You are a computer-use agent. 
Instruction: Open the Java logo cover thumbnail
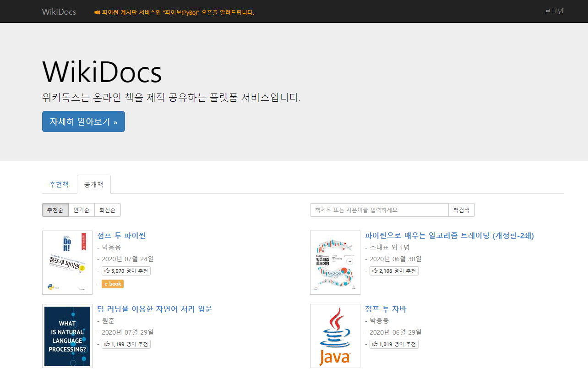(x=335, y=336)
